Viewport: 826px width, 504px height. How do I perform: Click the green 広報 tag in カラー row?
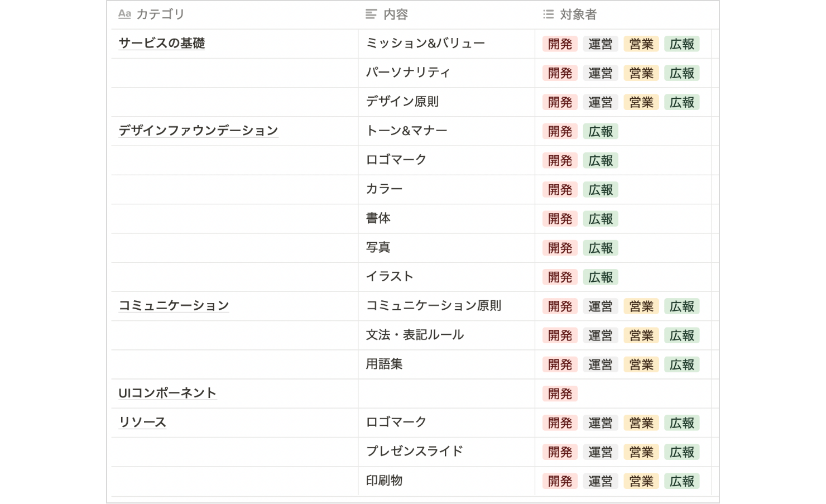pos(601,190)
